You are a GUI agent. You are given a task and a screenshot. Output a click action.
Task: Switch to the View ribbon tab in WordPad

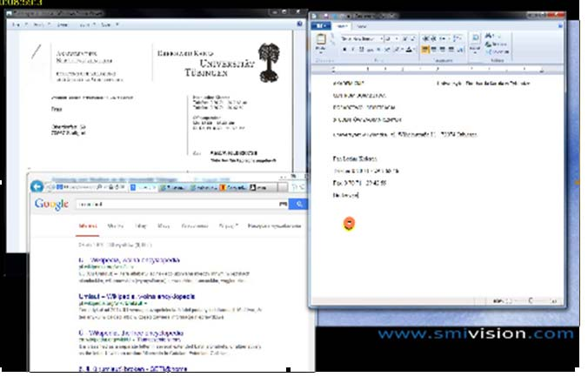click(362, 26)
